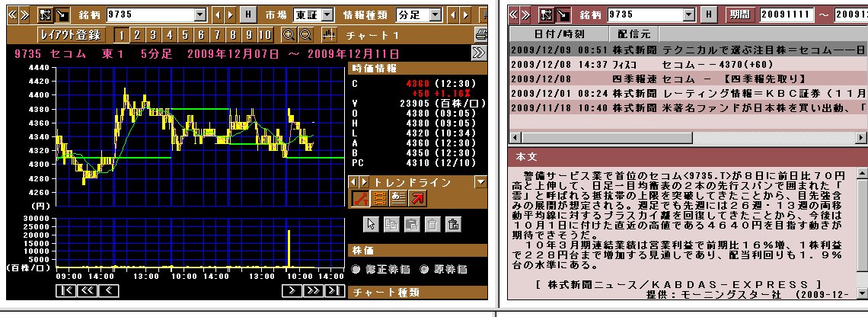Jump chart to first period
The height and width of the screenshot is (317, 868).
coord(66,290)
